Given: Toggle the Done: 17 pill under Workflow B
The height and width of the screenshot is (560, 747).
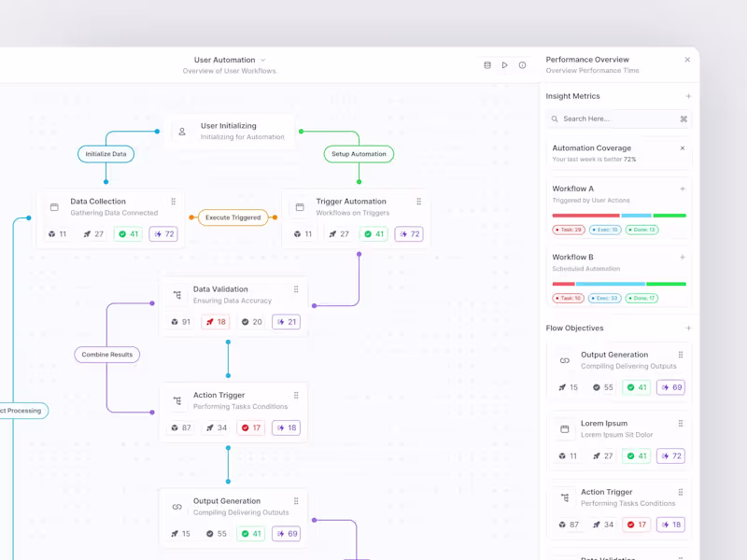Looking at the screenshot, I should (643, 298).
